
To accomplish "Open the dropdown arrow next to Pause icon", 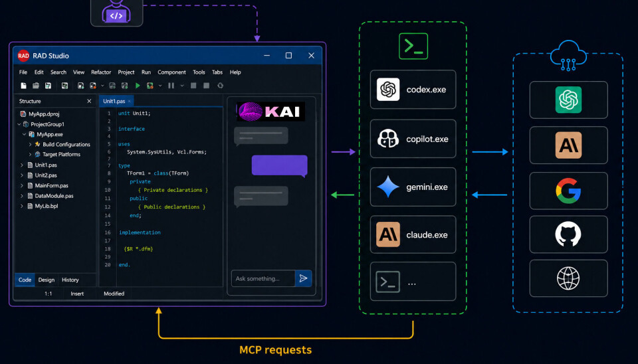I will (x=182, y=86).
